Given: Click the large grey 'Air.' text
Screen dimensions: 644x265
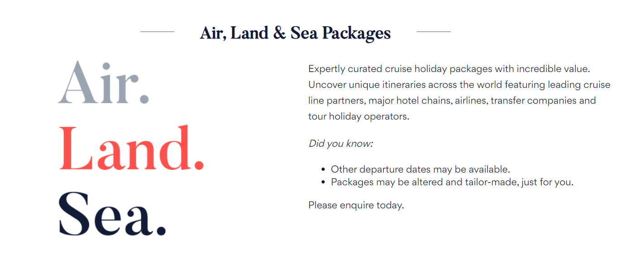Looking at the screenshot, I should [104, 82].
